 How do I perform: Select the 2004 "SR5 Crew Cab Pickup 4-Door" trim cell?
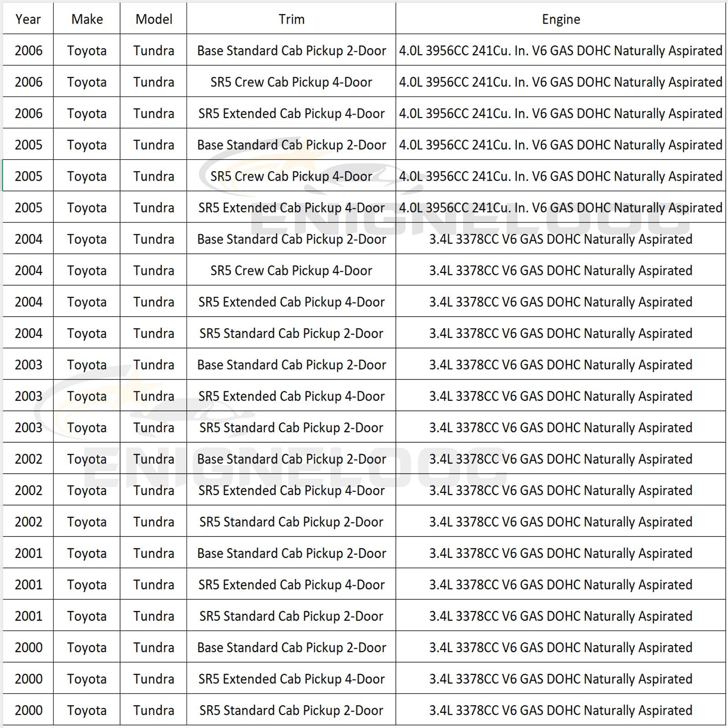[292, 270]
